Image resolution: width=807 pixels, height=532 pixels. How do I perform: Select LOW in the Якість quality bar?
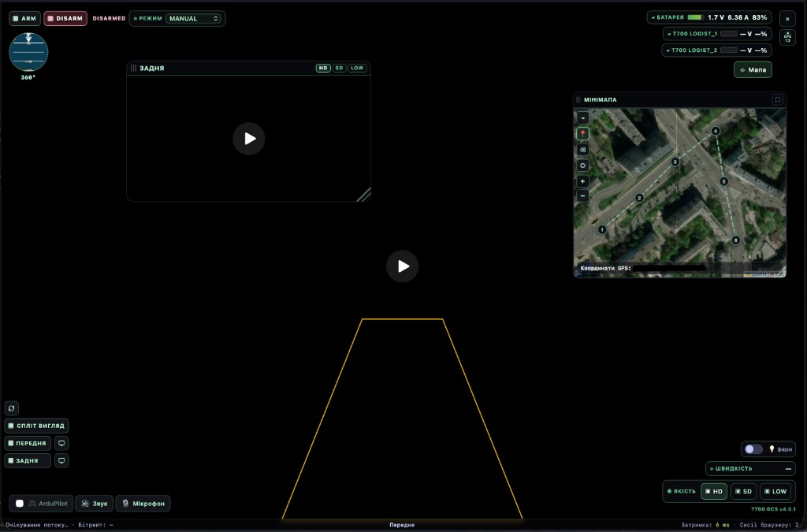click(x=775, y=491)
